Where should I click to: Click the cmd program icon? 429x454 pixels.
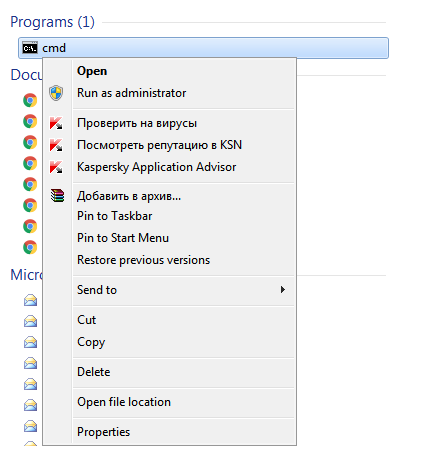pos(30,48)
